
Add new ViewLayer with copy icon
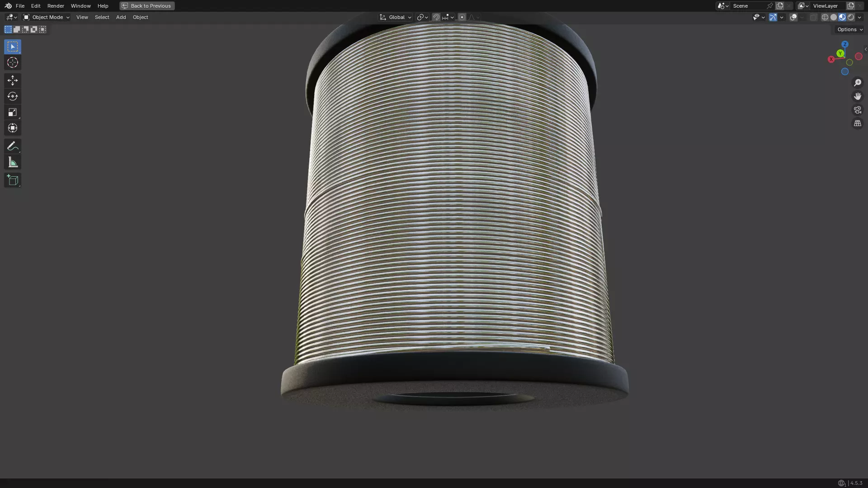(851, 6)
